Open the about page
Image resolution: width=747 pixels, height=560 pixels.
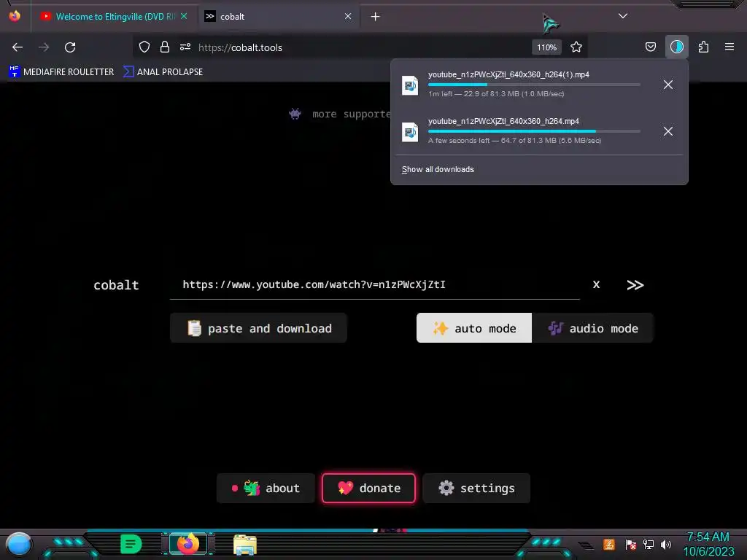pos(266,488)
